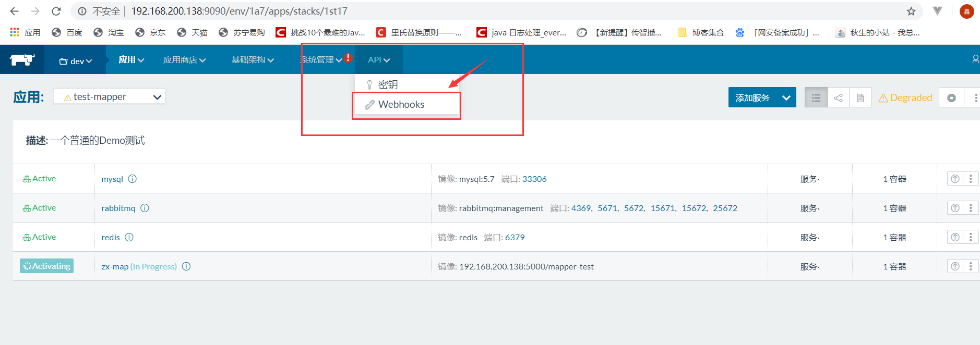Expand the arrow on 添加服务 button
The image size is (980, 345).
click(x=786, y=98)
